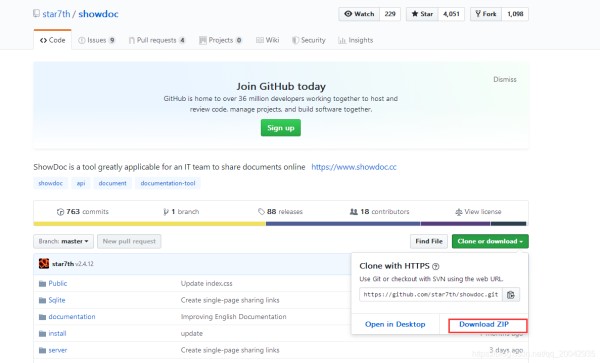The image size is (600, 363).
Task: Open the Update index.css commit message
Action: [x=207, y=283]
